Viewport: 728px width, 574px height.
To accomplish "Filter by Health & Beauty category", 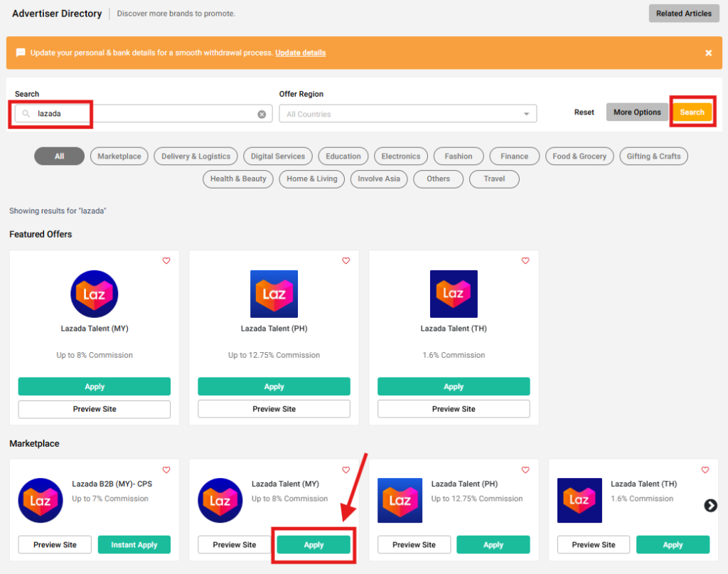I will 238,179.
